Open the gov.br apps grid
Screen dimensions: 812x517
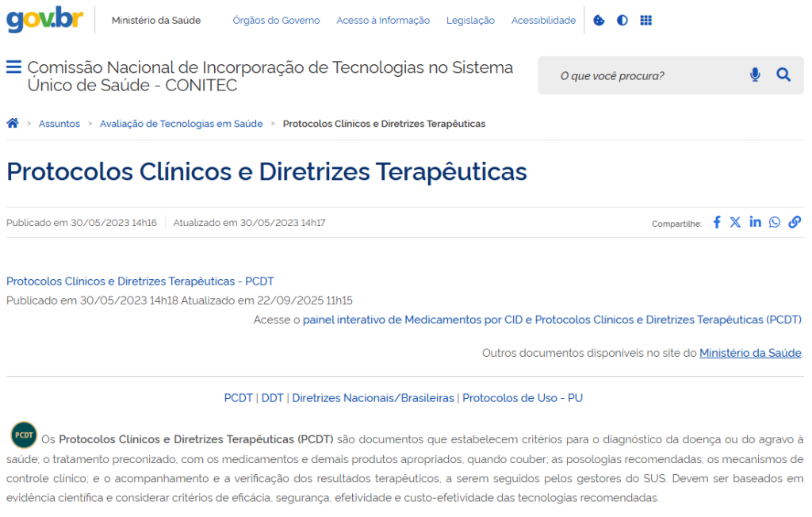click(646, 21)
